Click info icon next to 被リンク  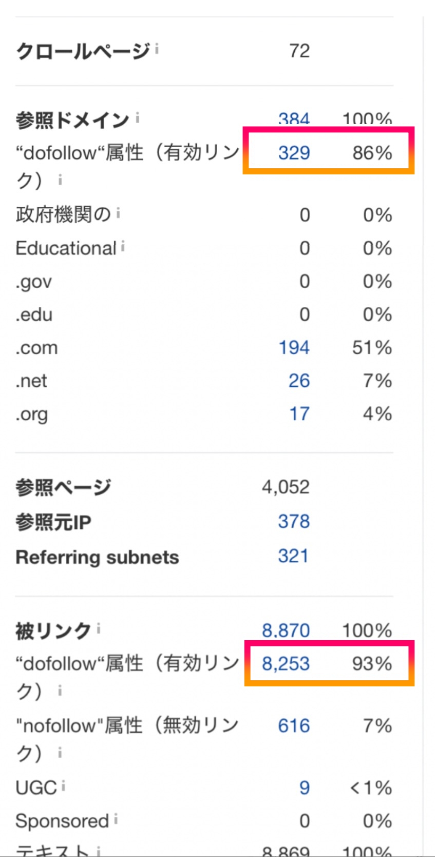[x=98, y=628]
